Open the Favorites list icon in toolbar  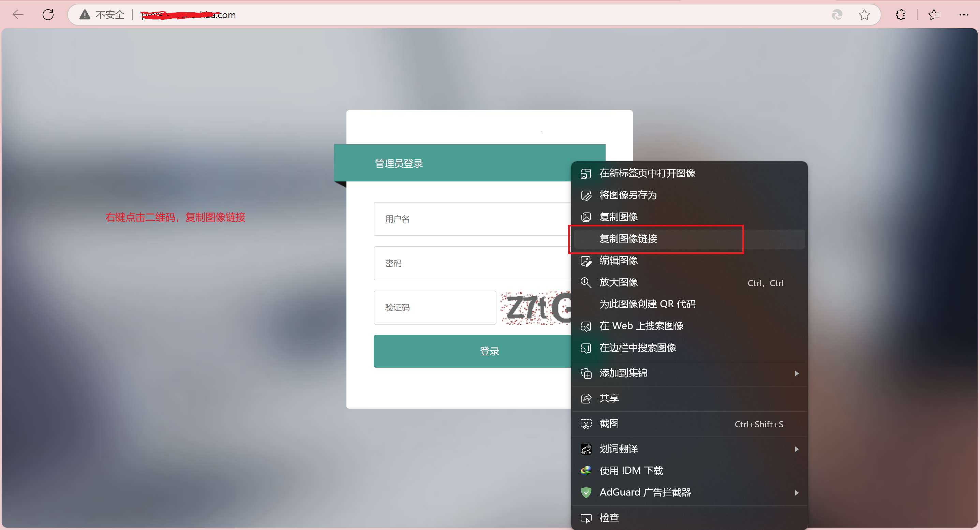[x=934, y=15]
